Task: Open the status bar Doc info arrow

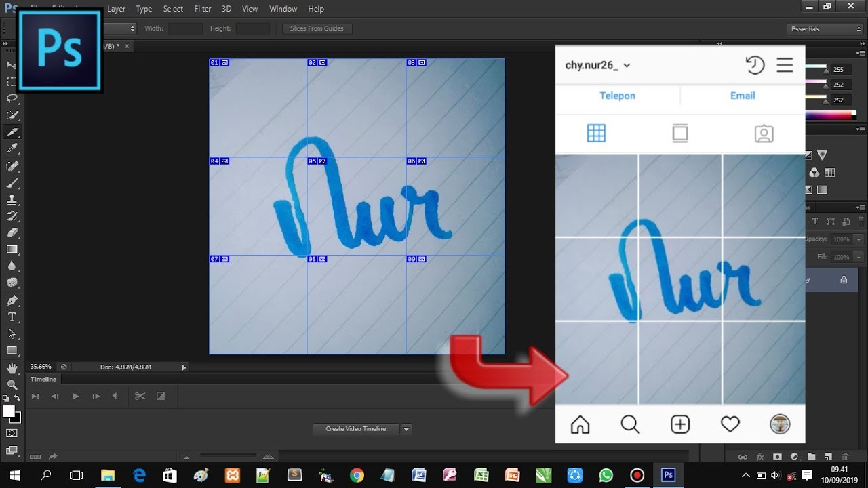Action: [x=183, y=367]
